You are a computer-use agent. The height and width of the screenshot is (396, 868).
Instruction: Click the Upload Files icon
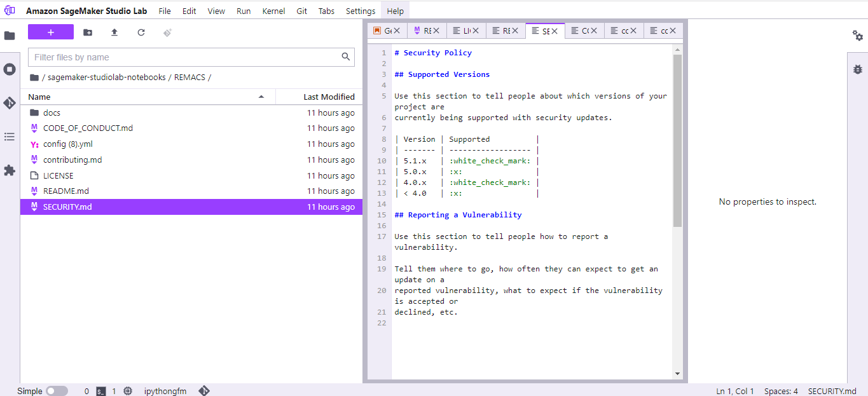(x=114, y=32)
